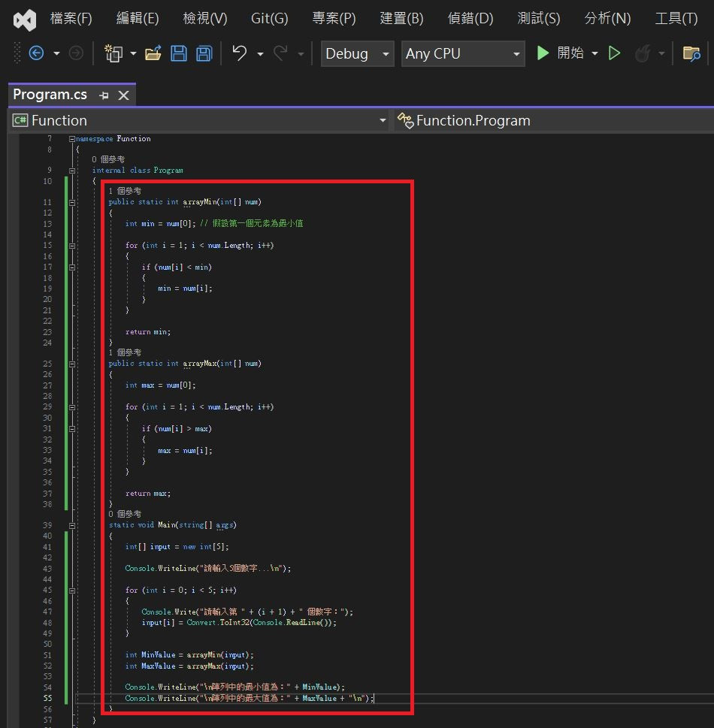Pin the Program.cs tab
The image size is (714, 728).
coord(104,95)
